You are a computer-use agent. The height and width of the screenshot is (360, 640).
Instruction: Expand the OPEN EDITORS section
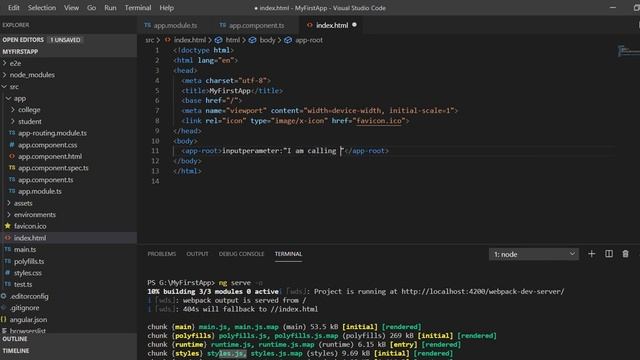point(23,40)
